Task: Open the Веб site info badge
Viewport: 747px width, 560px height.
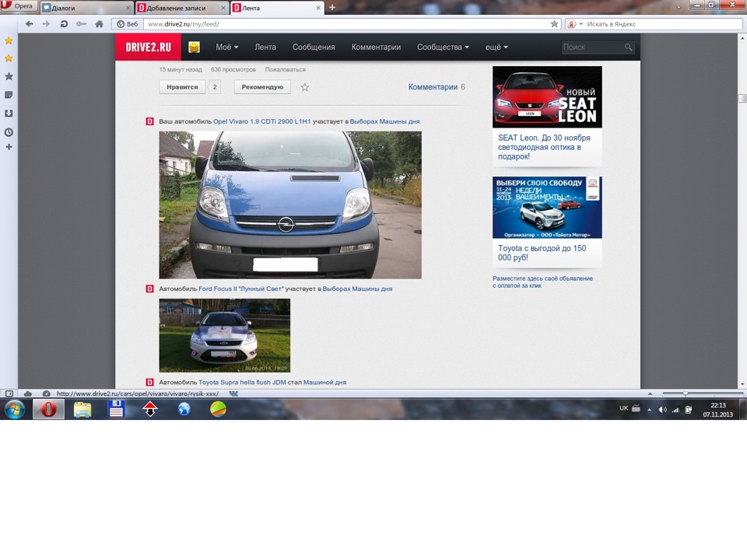Action: pos(128,24)
